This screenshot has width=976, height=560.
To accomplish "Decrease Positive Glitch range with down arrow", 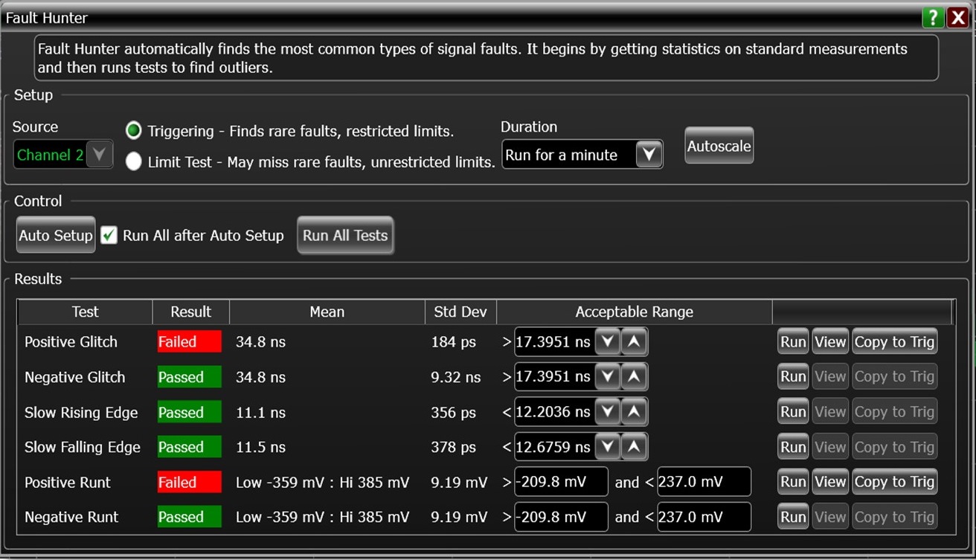I will click(608, 342).
